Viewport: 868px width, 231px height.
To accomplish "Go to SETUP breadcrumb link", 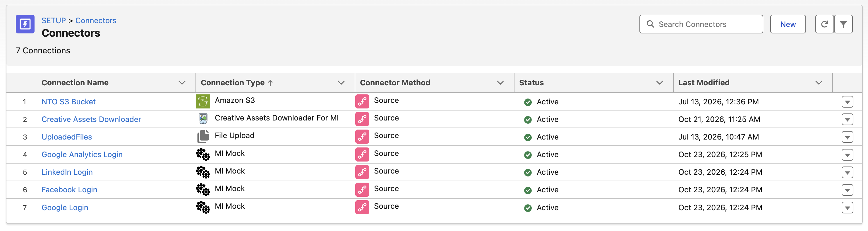I will pos(54,21).
